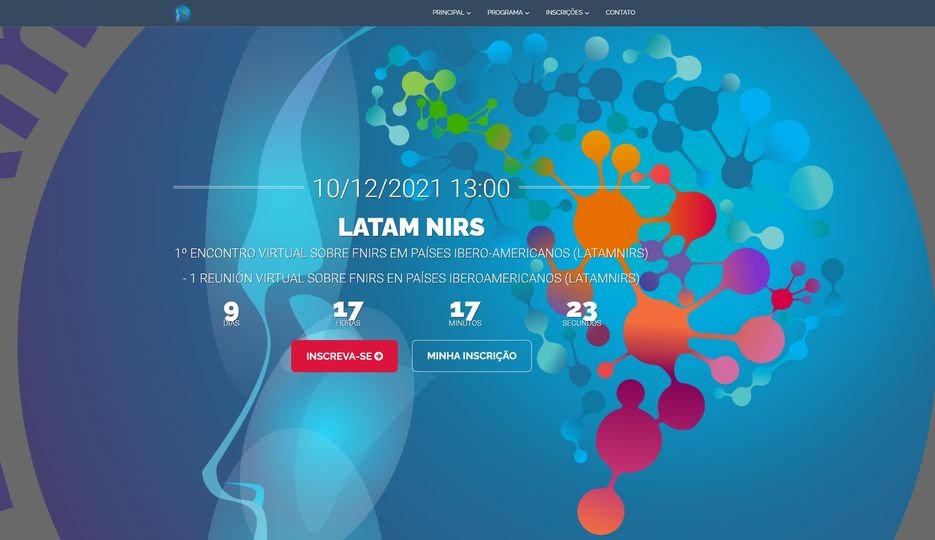
Task: Click the Horas countdown value
Action: tap(348, 310)
